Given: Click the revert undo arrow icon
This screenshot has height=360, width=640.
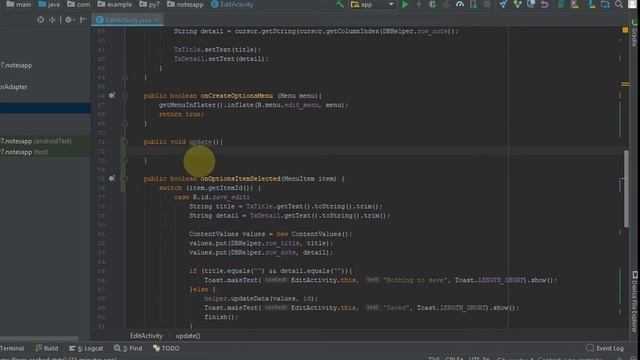Looking at the screenshot, I should pos(544,4).
